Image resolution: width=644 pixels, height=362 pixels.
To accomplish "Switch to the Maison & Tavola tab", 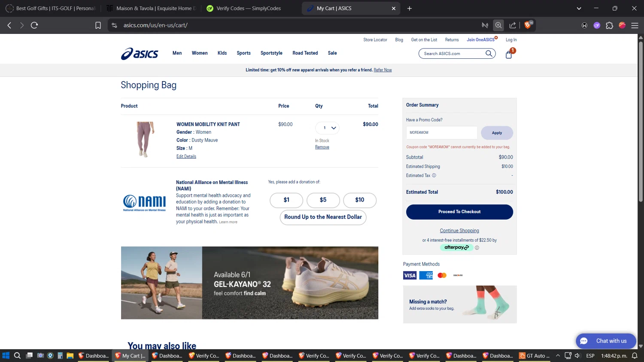I will [x=151, y=8].
